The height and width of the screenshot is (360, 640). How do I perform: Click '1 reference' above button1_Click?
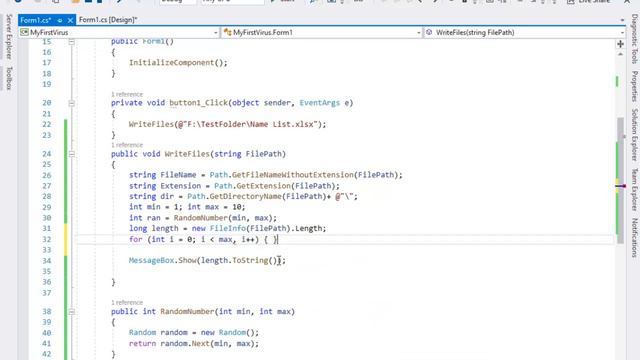pos(127,94)
